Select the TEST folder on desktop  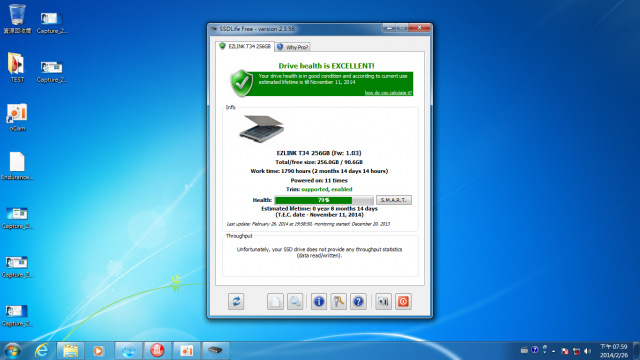coord(17,67)
